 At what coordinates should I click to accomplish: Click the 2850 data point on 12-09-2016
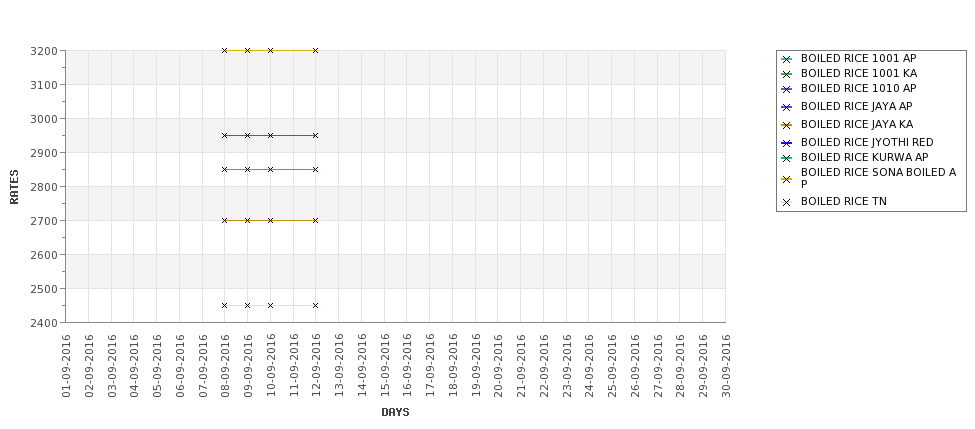315,169
